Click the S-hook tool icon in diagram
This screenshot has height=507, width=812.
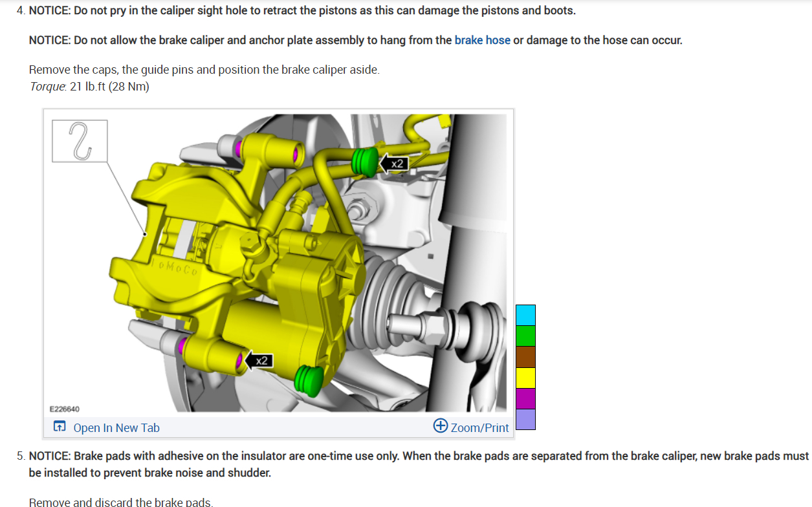[80, 140]
